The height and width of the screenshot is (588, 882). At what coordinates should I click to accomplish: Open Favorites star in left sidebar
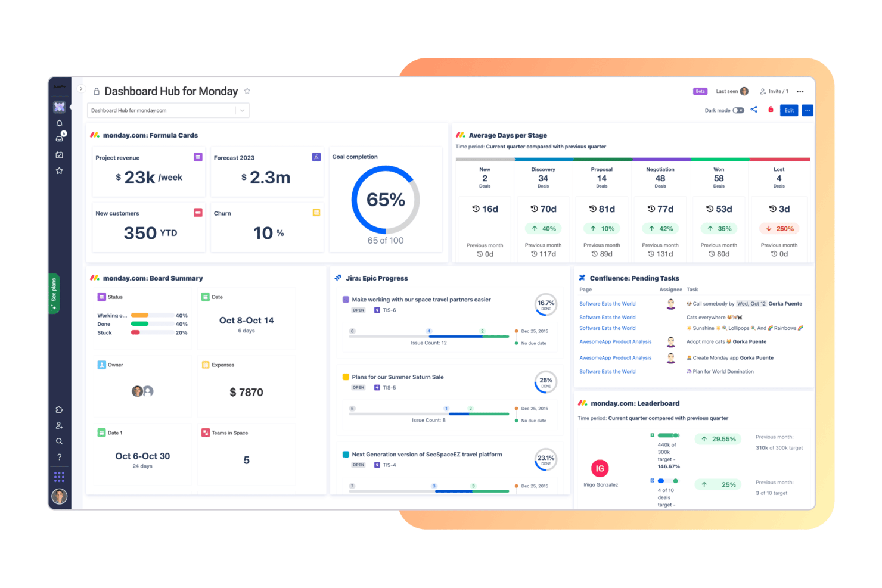[59, 171]
